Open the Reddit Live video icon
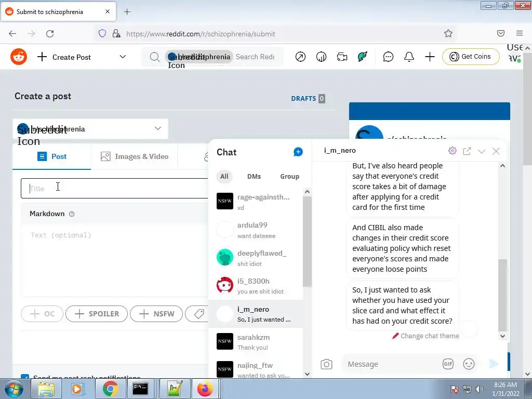532x399 pixels. pos(342,57)
